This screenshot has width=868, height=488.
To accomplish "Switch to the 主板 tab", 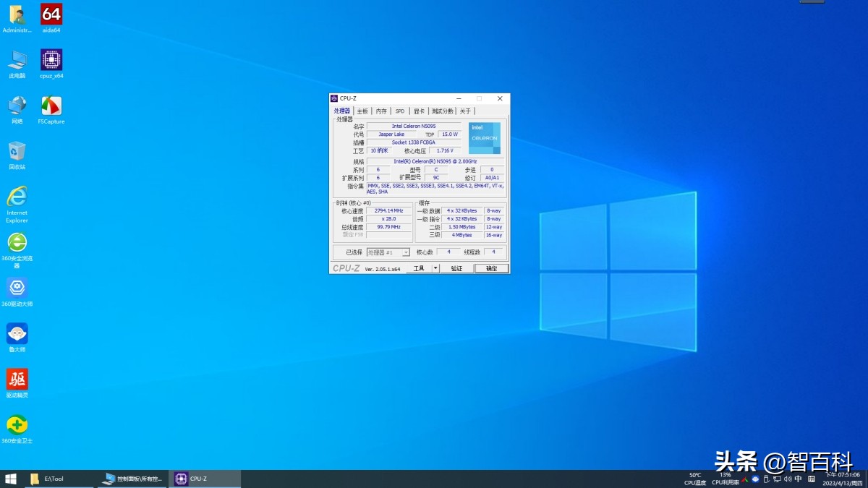I will coord(362,111).
